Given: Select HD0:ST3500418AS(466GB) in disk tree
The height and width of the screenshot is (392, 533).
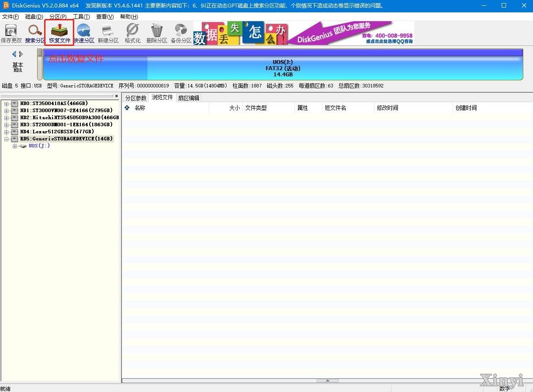Looking at the screenshot, I should [x=54, y=103].
